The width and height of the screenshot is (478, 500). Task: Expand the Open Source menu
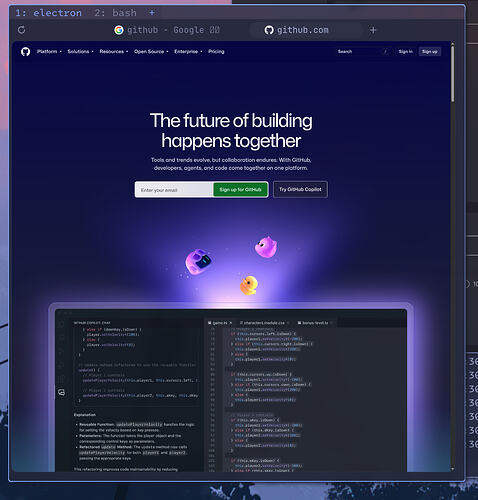(x=151, y=52)
